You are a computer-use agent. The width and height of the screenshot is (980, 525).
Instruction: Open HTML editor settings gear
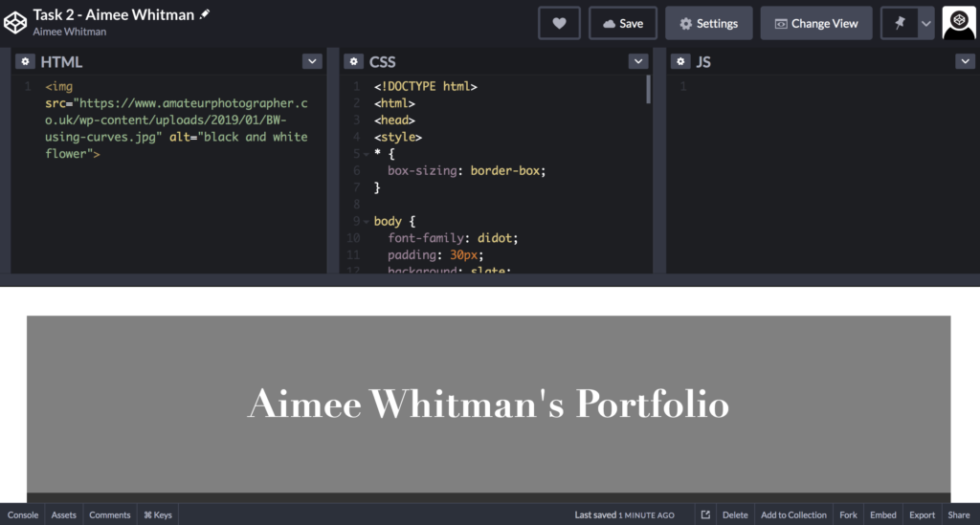click(25, 61)
